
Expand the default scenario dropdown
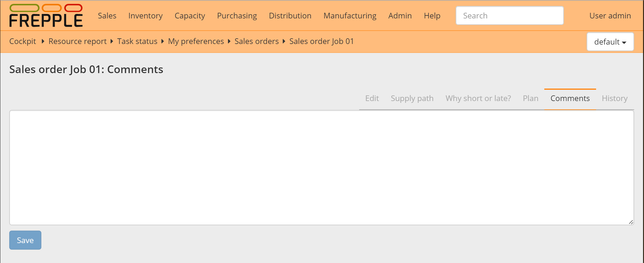[610, 42]
